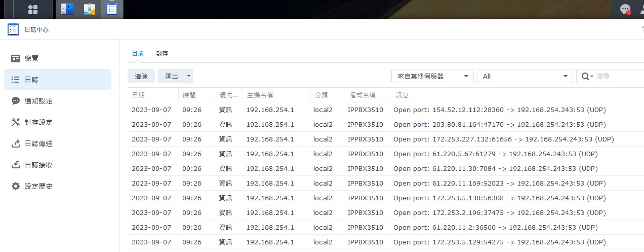Open the 匯出 export dropdown arrow
This screenshot has height=252, width=644.
coord(189,76)
